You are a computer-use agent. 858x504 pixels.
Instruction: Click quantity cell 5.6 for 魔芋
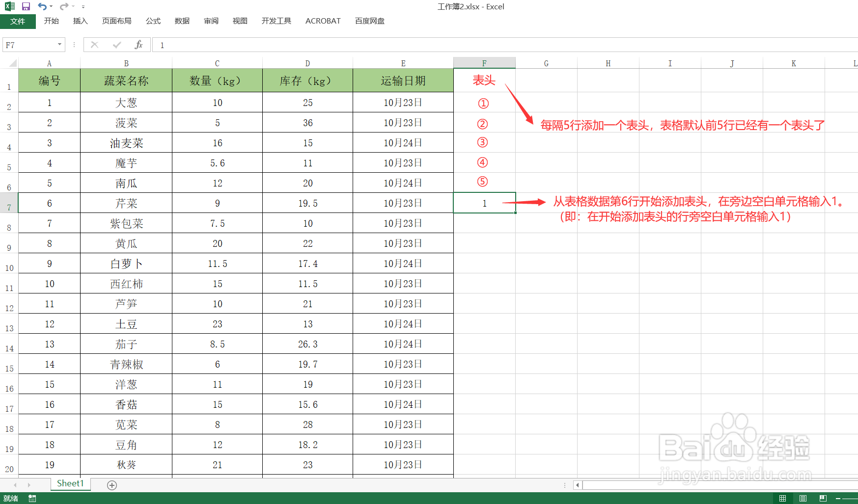point(217,163)
